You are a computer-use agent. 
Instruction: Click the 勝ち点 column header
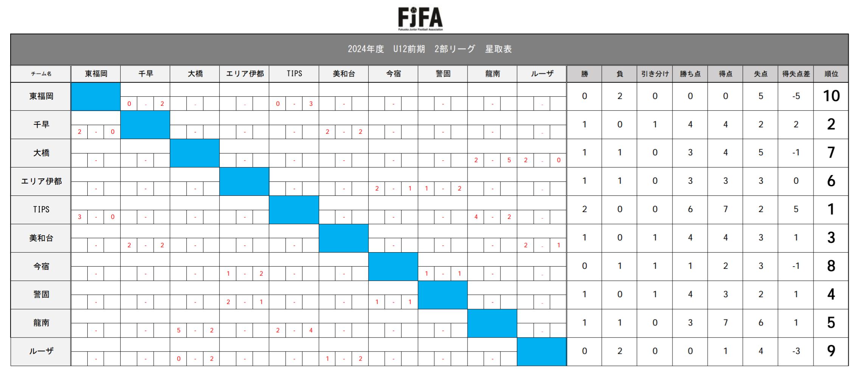[690, 74]
